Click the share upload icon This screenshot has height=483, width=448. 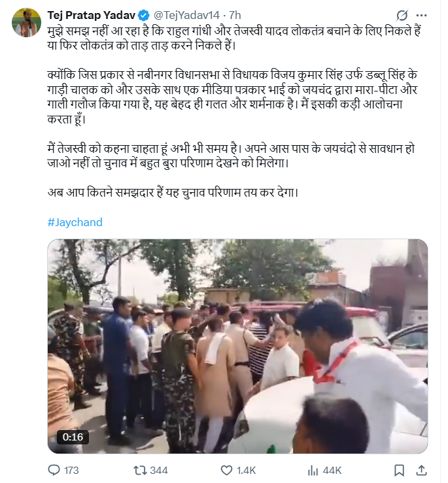pyautogui.click(x=421, y=471)
